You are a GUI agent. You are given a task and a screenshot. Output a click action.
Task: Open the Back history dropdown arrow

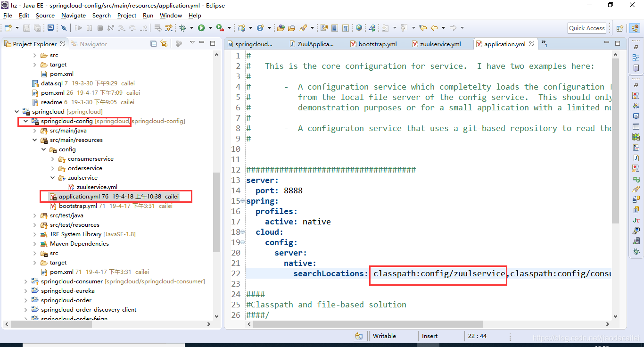443,28
